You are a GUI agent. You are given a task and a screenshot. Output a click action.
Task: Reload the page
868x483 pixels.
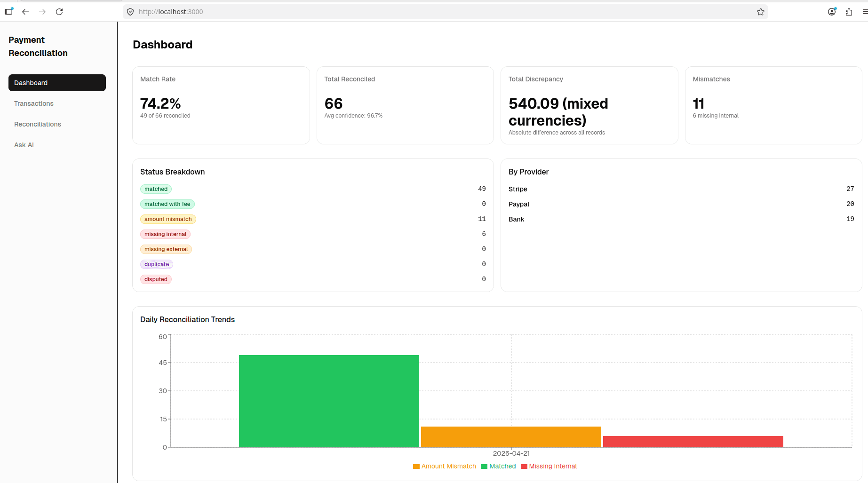tap(60, 12)
